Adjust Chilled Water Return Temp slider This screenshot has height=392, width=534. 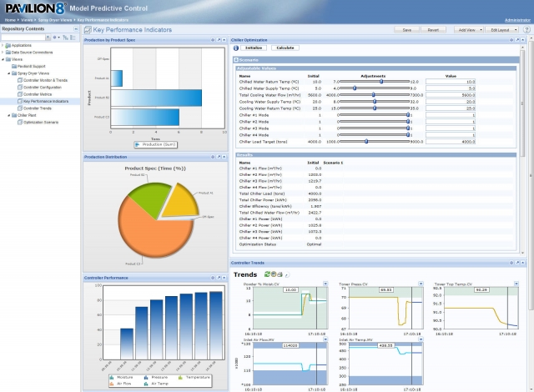pos(381,82)
